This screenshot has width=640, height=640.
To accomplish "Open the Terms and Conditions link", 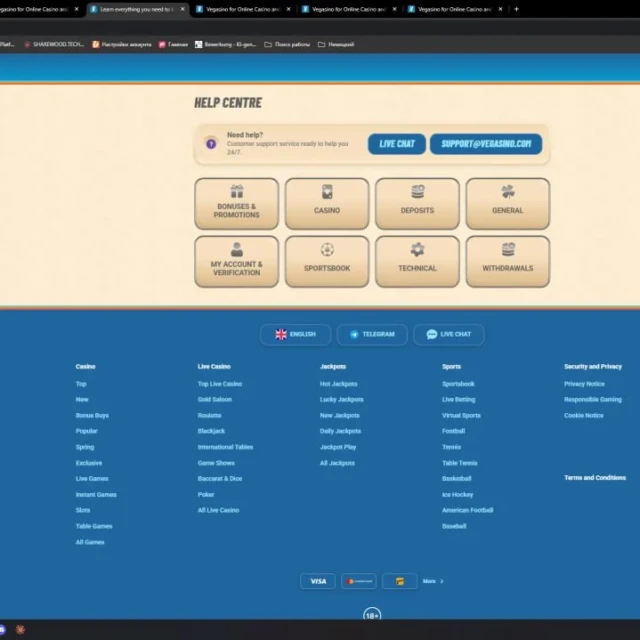I will pos(595,478).
